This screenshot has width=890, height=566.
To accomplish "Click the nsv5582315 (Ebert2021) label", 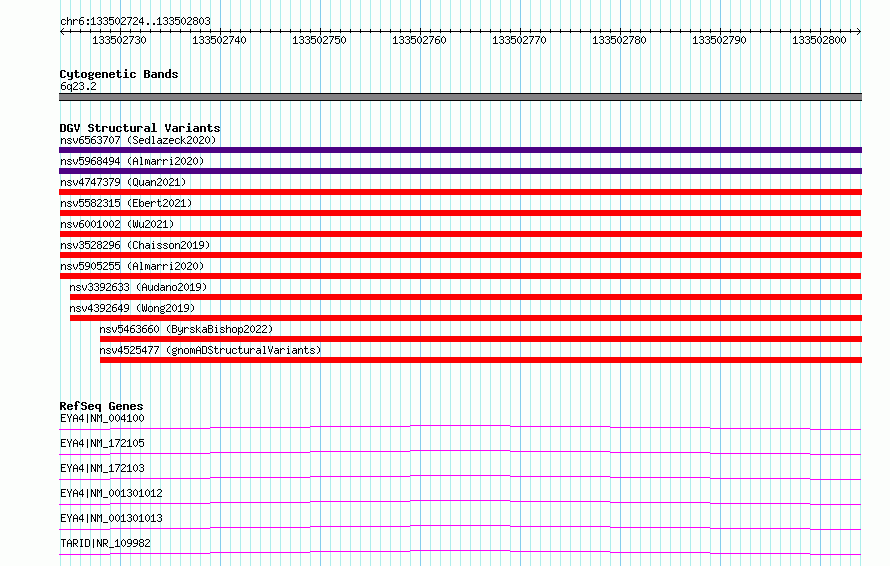I will click(x=126, y=203).
